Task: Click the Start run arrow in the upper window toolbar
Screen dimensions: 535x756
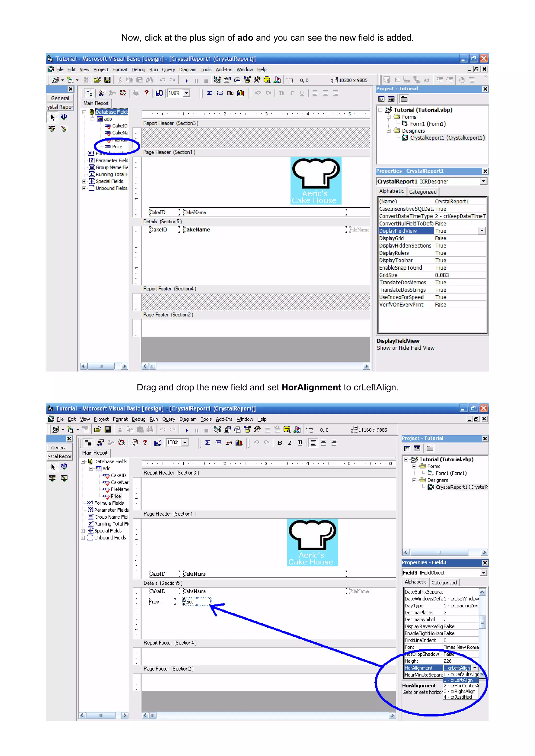Action: point(187,81)
